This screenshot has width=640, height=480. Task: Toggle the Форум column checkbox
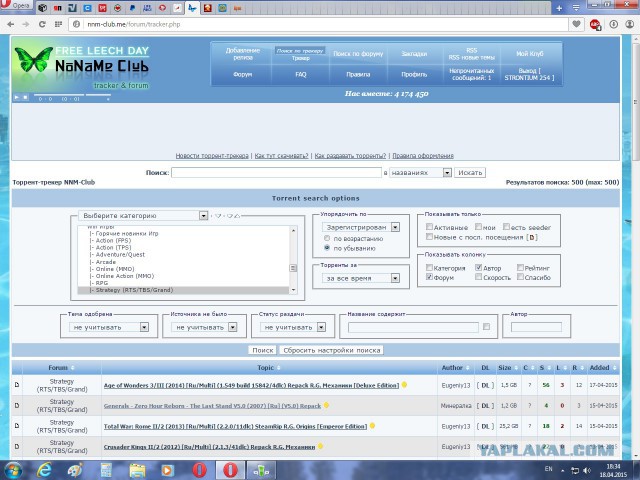tap(429, 277)
